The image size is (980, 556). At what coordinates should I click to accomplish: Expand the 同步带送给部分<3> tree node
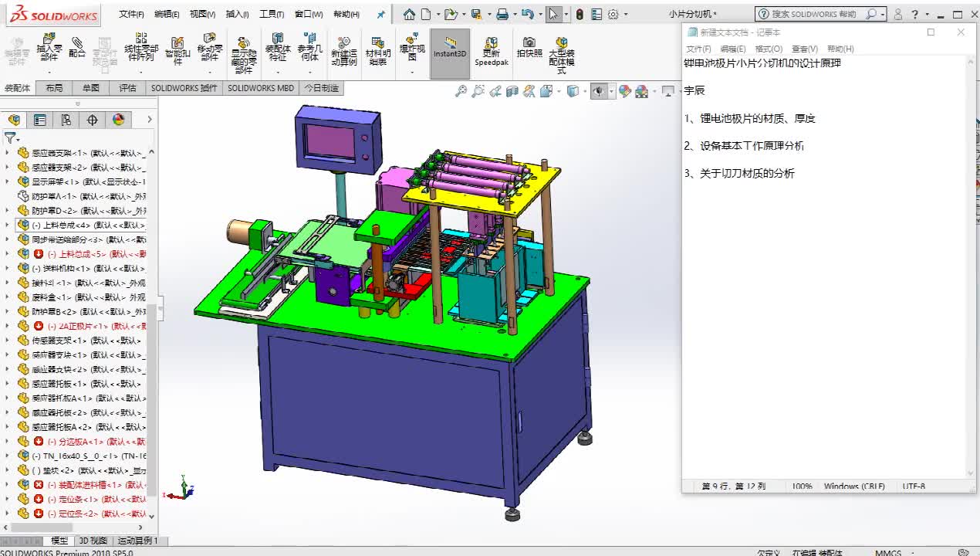[8, 239]
